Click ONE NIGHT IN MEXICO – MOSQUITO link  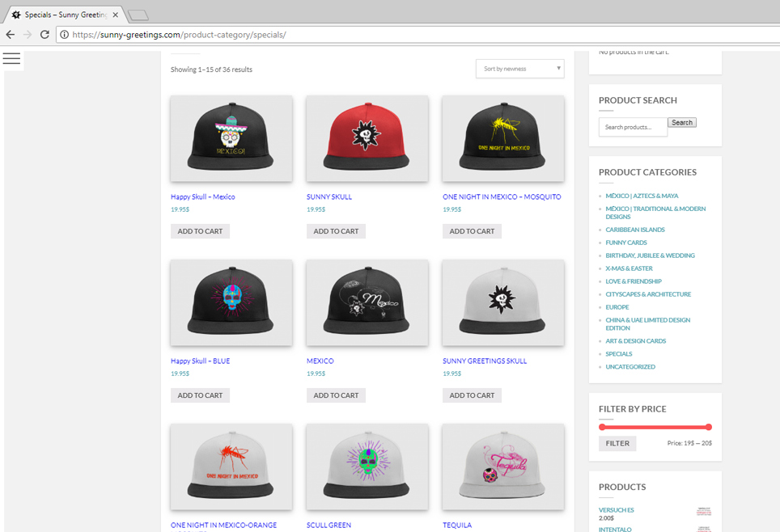pyautogui.click(x=502, y=197)
